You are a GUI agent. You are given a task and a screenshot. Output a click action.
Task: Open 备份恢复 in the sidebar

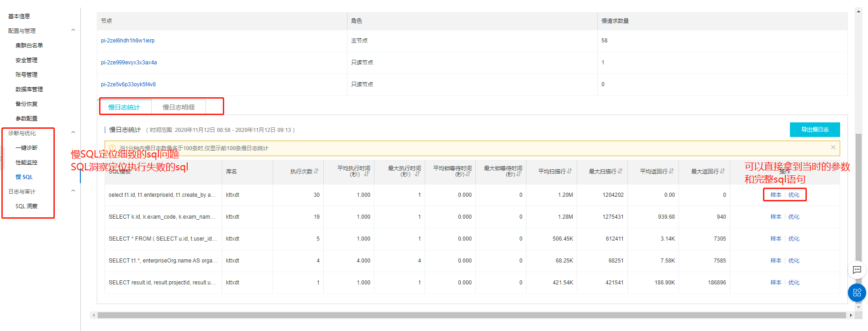tap(26, 104)
